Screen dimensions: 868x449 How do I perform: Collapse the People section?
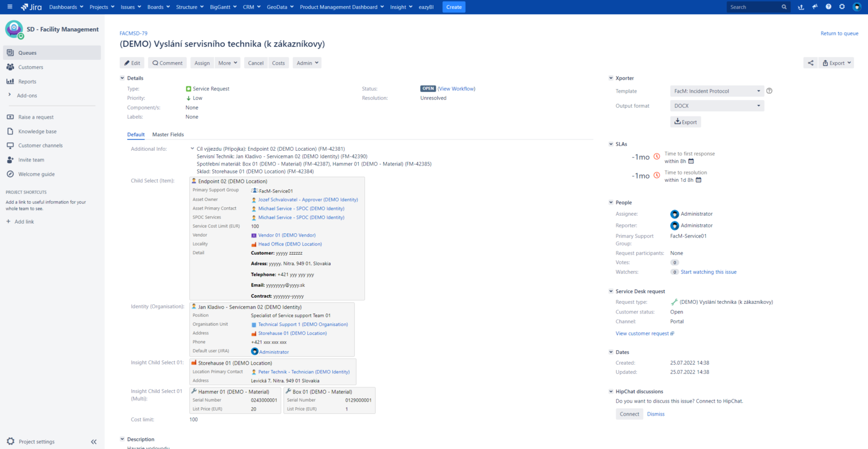(611, 202)
